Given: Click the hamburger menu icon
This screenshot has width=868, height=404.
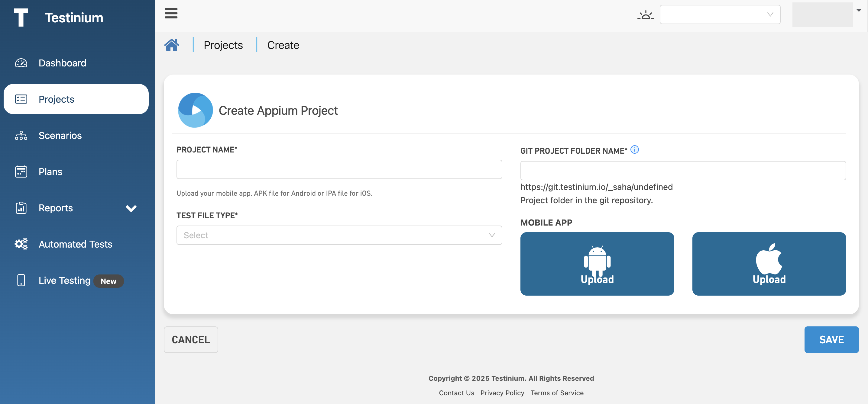Looking at the screenshot, I should tap(171, 14).
